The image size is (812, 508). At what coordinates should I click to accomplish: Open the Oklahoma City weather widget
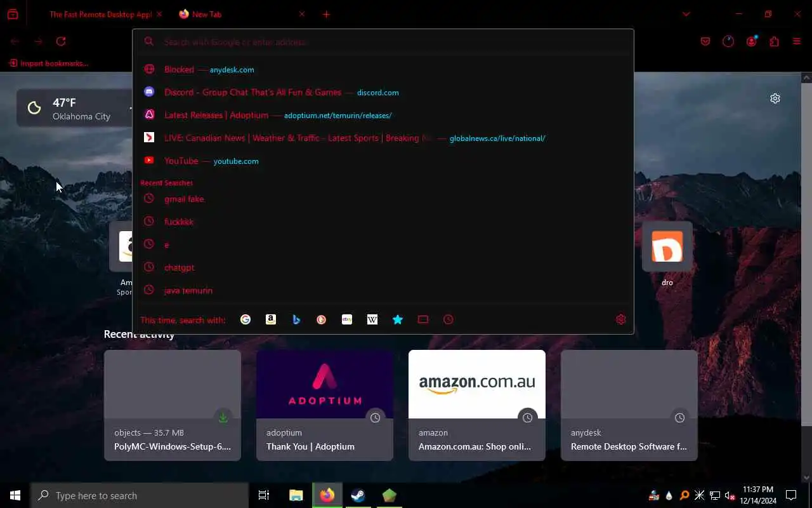point(75,109)
